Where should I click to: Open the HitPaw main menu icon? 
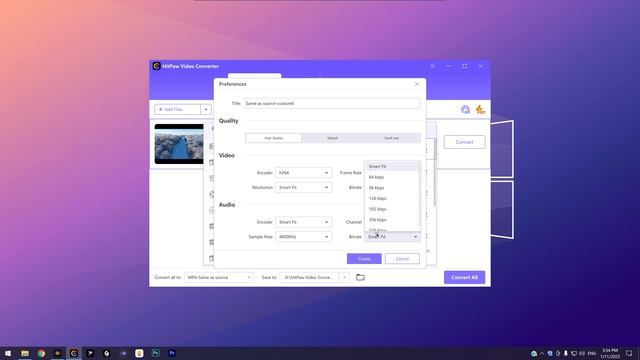tap(432, 66)
